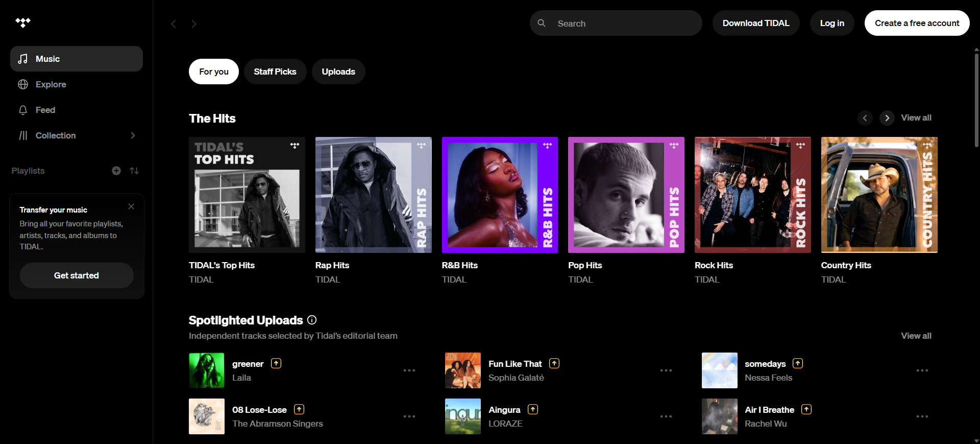Screen dimensions: 980x444
Task: Click Create a free account button
Action: (x=917, y=23)
